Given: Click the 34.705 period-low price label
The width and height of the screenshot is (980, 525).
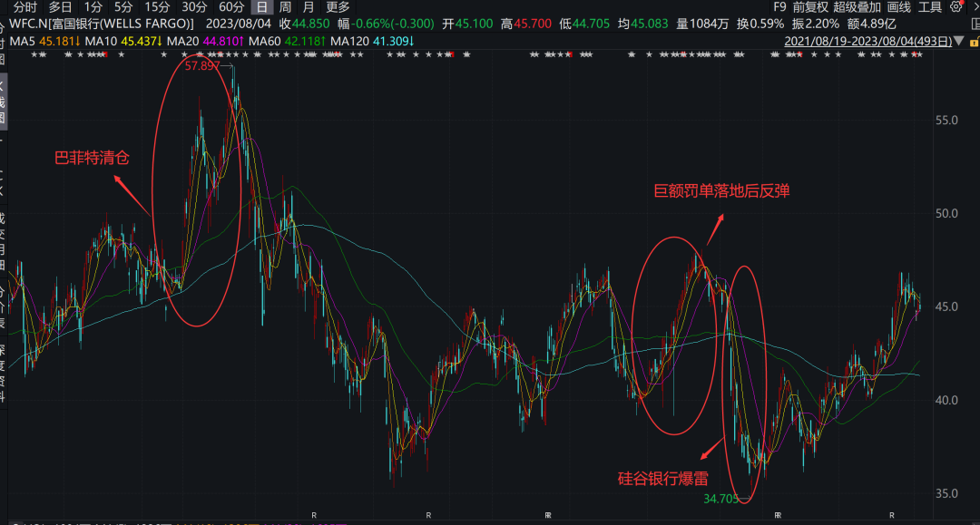Looking at the screenshot, I should tap(720, 498).
